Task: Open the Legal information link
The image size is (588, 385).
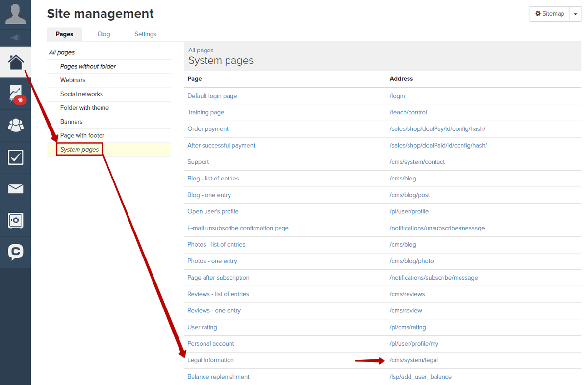Action: click(210, 360)
